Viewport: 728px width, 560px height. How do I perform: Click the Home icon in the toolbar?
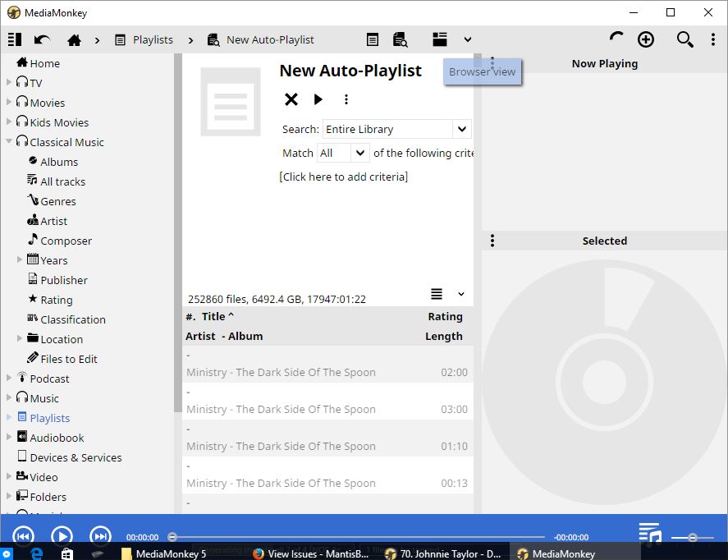click(x=74, y=39)
